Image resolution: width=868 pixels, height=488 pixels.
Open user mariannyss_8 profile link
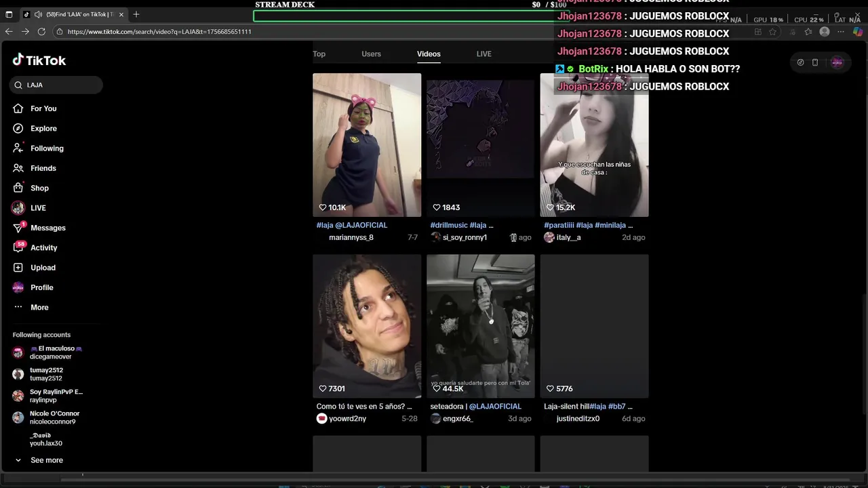pos(351,237)
